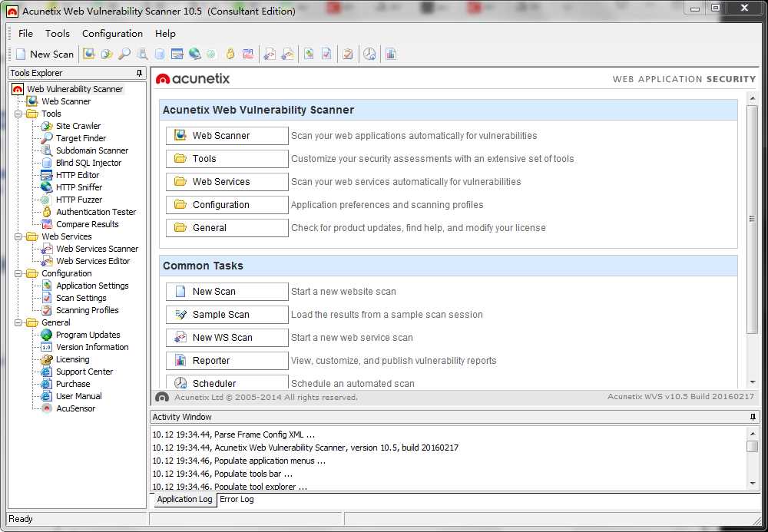
Task: Click the General button in main pane
Action: (227, 227)
